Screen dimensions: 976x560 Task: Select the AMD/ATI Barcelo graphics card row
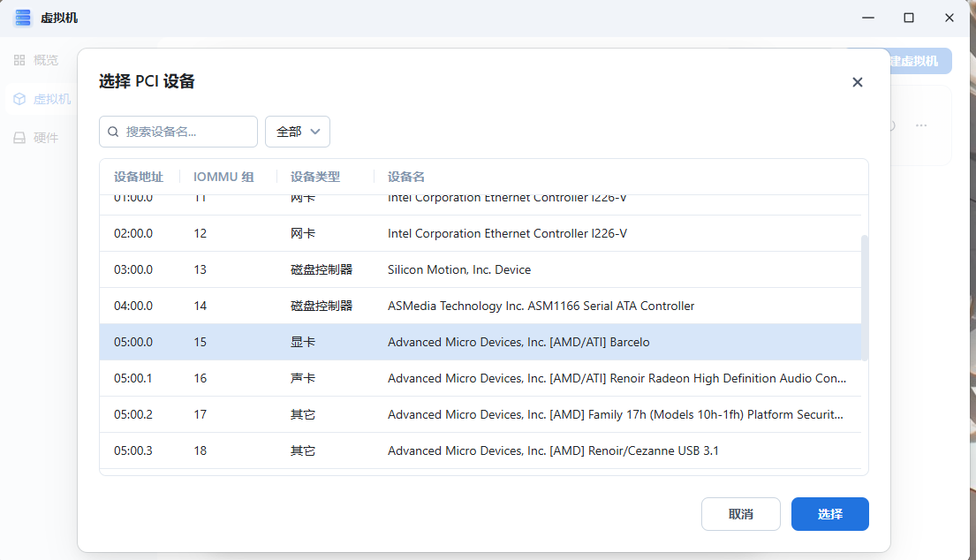tap(480, 342)
